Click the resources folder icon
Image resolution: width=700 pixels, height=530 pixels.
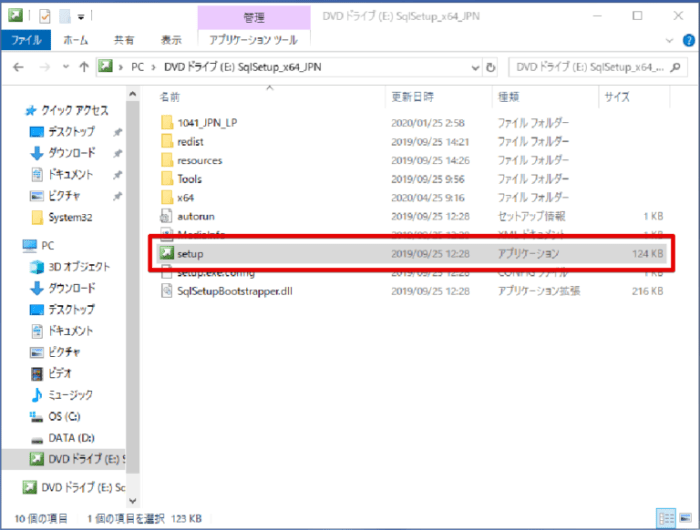pos(167,160)
